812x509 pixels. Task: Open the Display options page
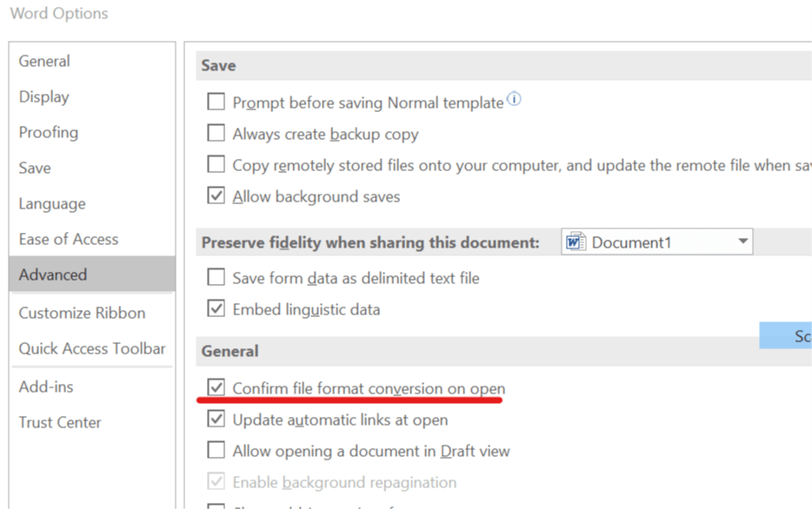44,96
